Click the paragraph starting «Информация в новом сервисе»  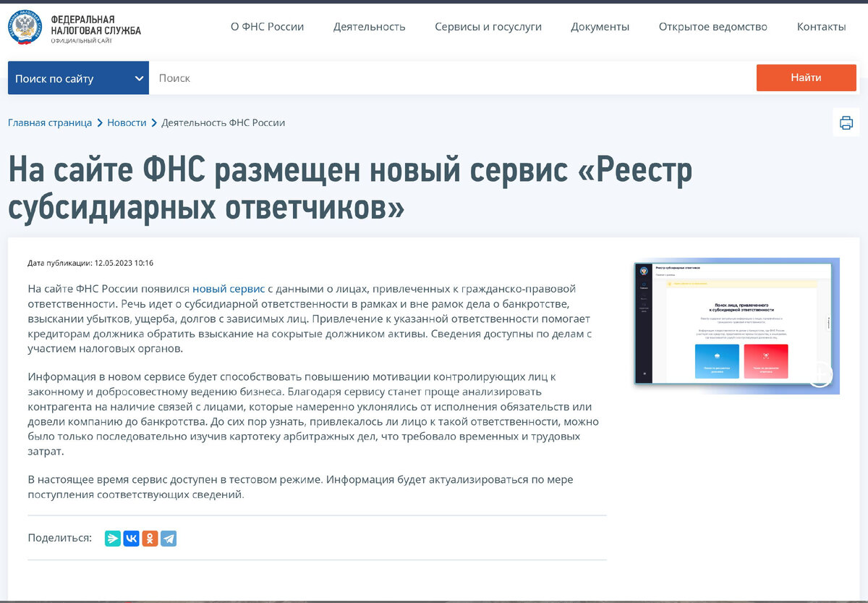pos(313,414)
